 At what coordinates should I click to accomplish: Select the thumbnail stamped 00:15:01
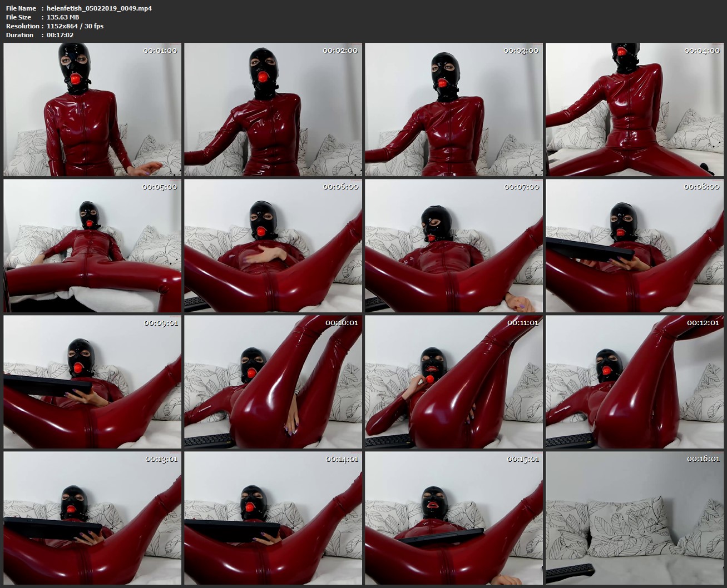click(x=454, y=518)
